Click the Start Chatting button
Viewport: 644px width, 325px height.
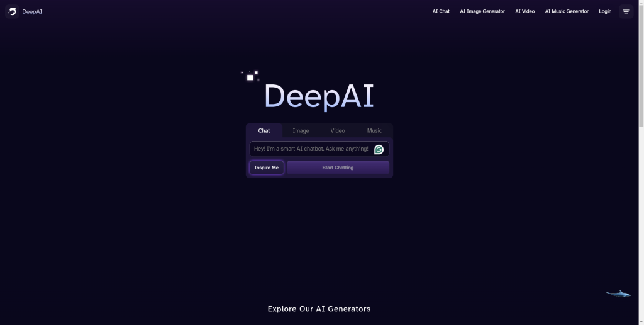[338, 168]
